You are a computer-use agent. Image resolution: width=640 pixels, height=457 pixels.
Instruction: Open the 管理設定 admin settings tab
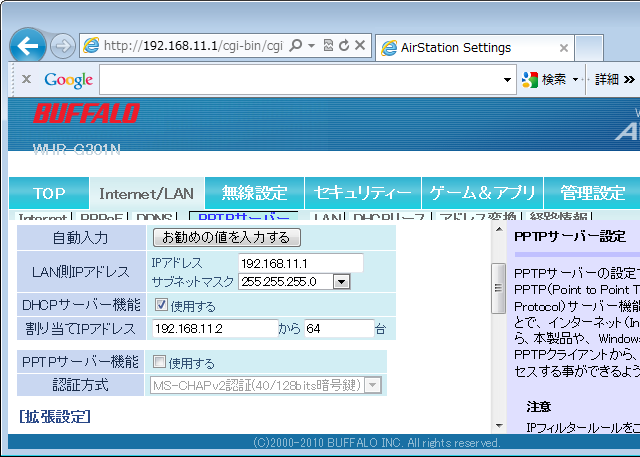592,193
